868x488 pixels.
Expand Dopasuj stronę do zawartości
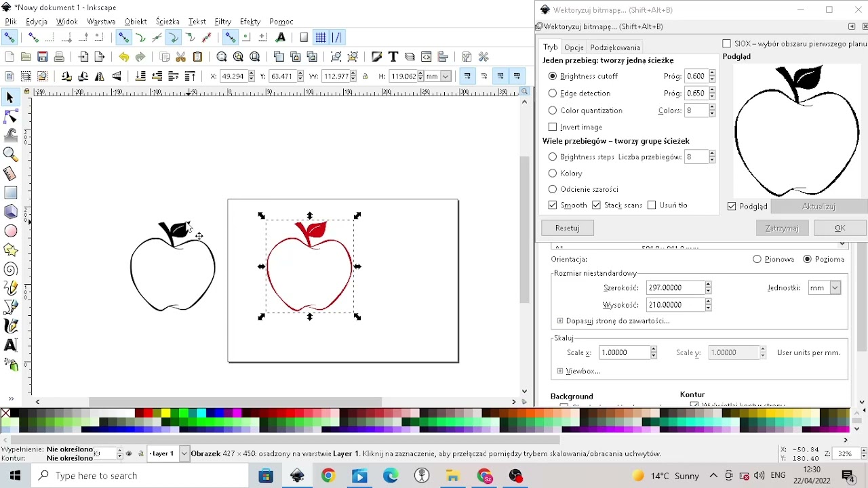560,321
